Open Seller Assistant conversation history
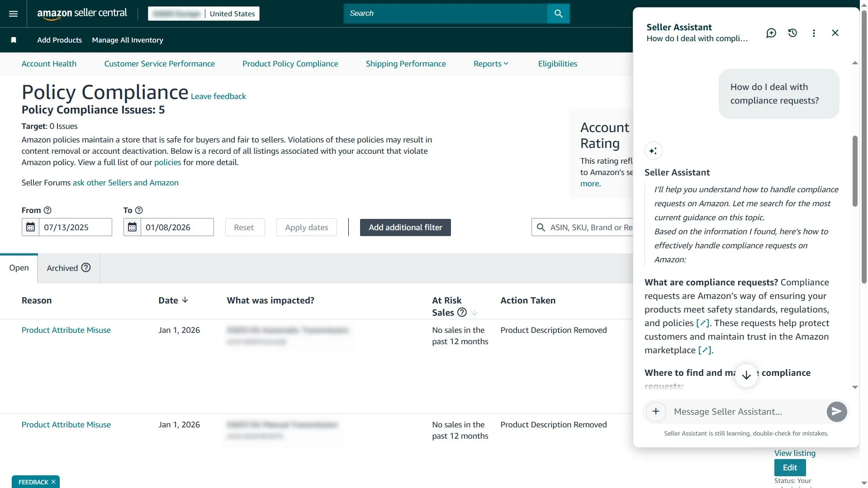Image resolution: width=868 pixels, height=488 pixels. click(792, 33)
